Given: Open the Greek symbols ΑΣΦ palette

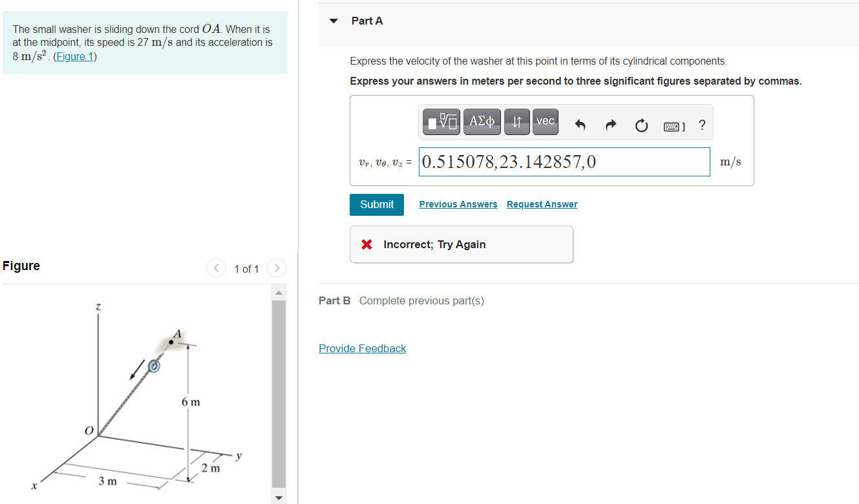Looking at the screenshot, I should 482,121.
